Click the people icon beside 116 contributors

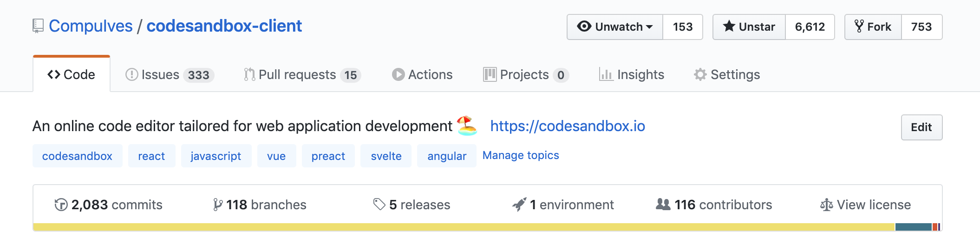point(663,204)
